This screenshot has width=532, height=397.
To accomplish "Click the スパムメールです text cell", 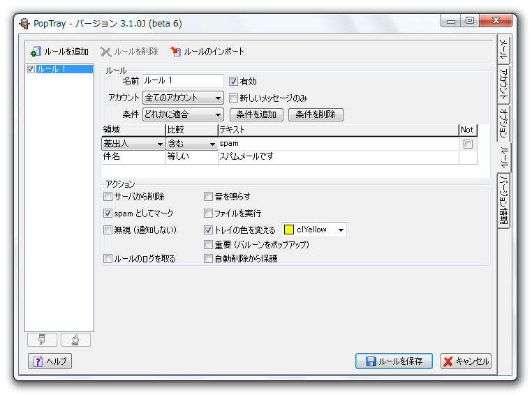I will click(339, 156).
